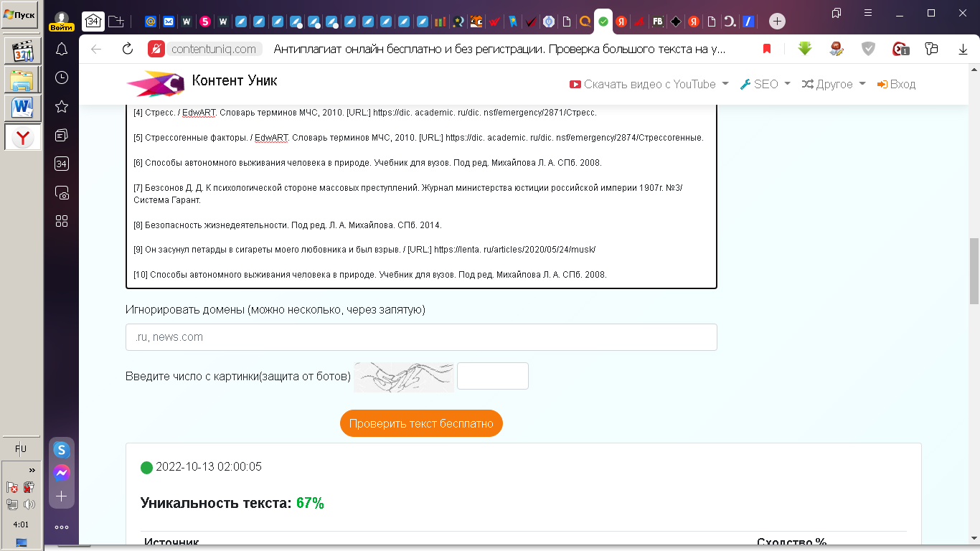The width and height of the screenshot is (980, 551).
Task: Click the "Проверить текст бесплатно" button
Action: (x=421, y=423)
